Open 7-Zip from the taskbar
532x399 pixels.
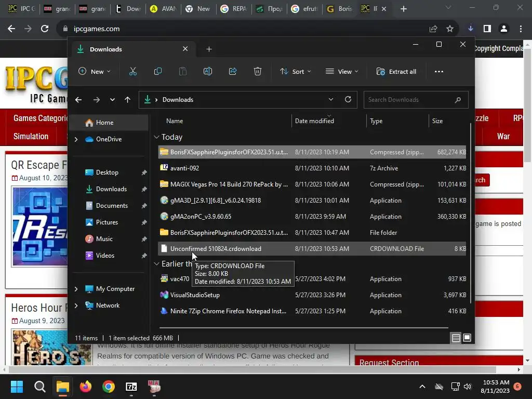point(131,387)
